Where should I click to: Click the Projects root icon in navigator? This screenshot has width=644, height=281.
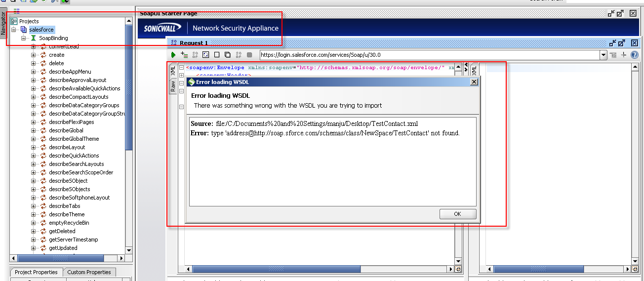pyautogui.click(x=14, y=21)
